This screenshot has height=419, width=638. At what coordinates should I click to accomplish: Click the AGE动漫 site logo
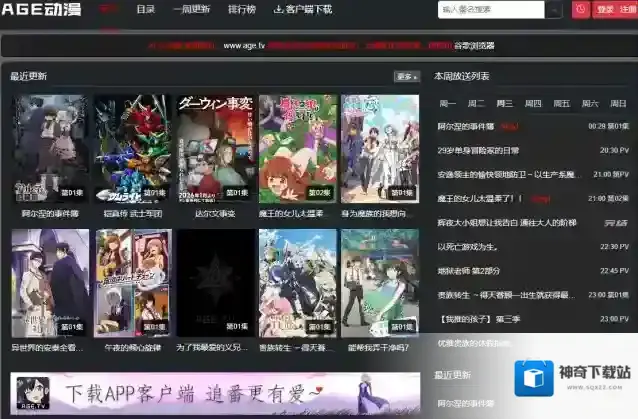coord(42,9)
